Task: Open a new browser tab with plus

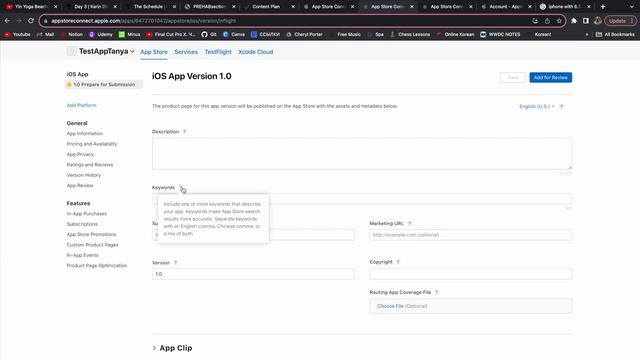Action: pyautogui.click(x=603, y=7)
